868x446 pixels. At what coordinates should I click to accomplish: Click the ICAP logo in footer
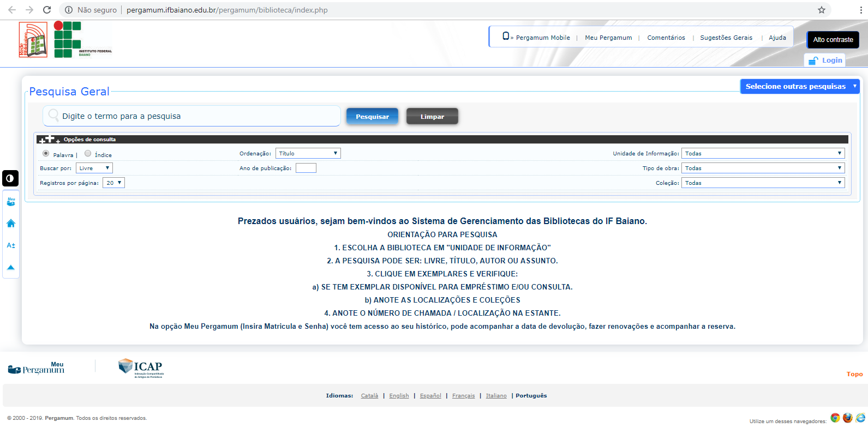point(141,369)
